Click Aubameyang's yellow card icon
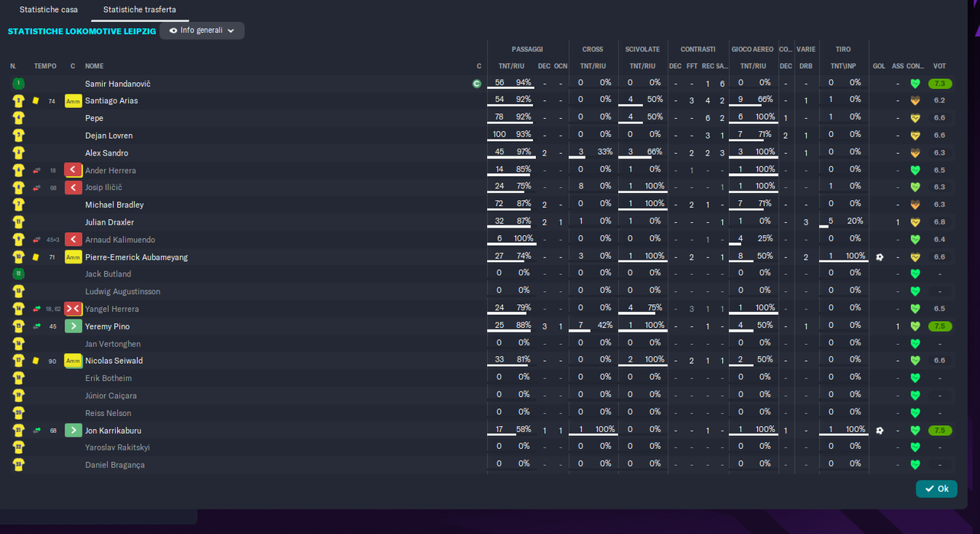 pyautogui.click(x=35, y=257)
